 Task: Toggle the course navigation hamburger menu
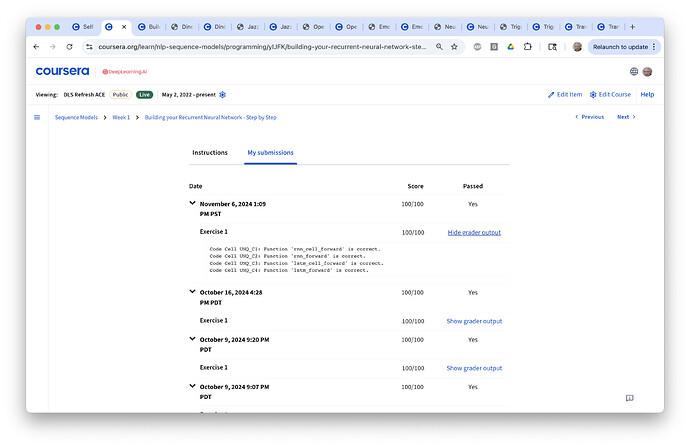37,117
